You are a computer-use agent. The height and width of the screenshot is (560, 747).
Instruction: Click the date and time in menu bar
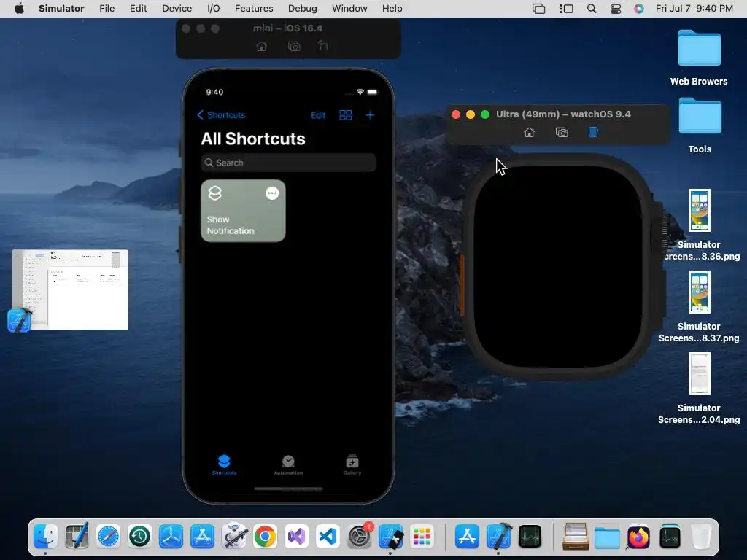(x=694, y=9)
